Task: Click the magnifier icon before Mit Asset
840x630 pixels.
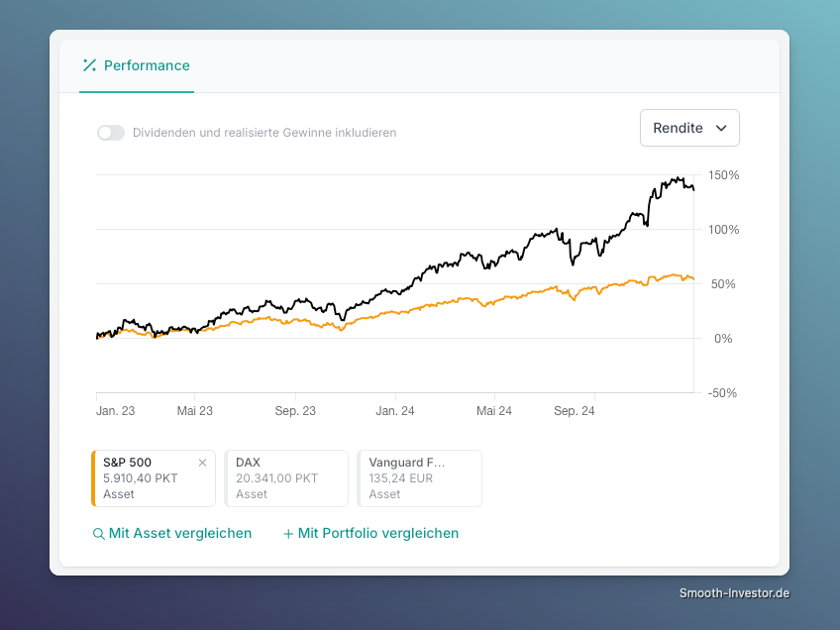Action: (99, 534)
